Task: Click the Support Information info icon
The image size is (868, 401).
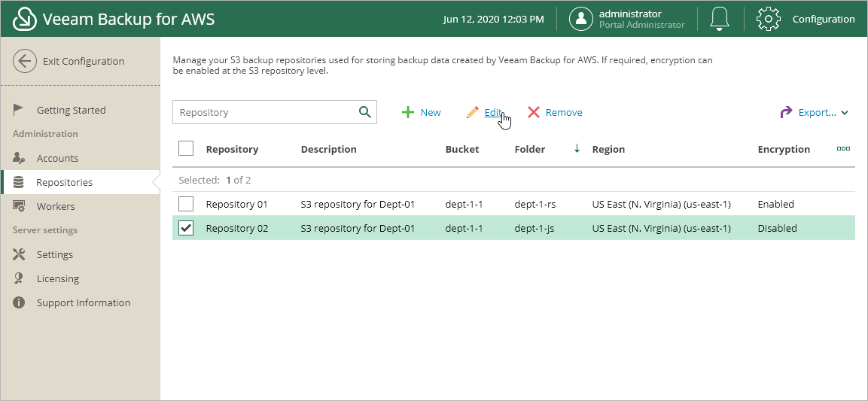Action: pyautogui.click(x=19, y=302)
